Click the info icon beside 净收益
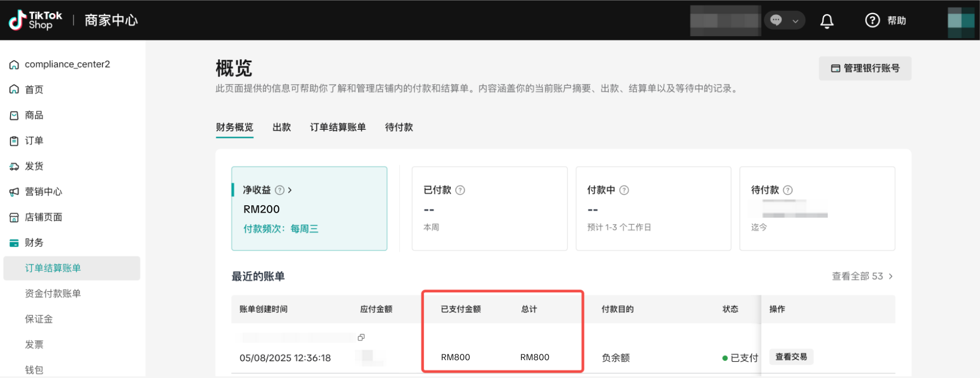The width and height of the screenshot is (980, 378). [280, 190]
